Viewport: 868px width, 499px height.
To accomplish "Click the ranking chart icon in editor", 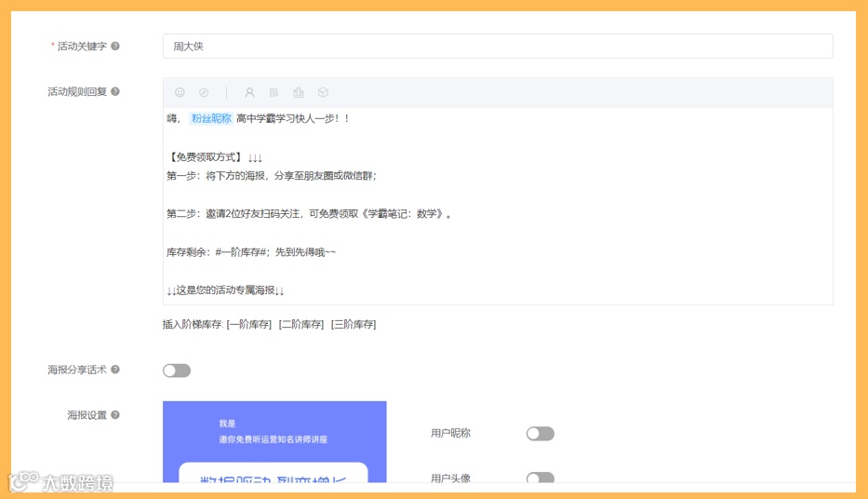I will (299, 92).
